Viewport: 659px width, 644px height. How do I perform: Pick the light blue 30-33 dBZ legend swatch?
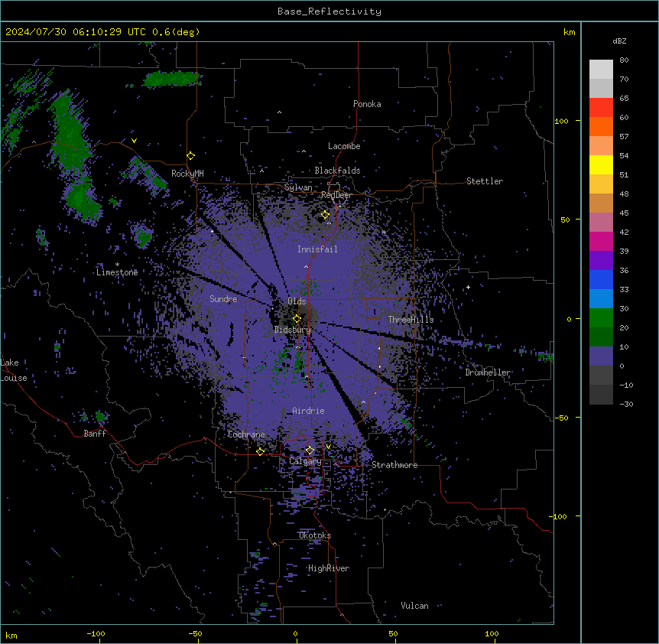(x=601, y=299)
